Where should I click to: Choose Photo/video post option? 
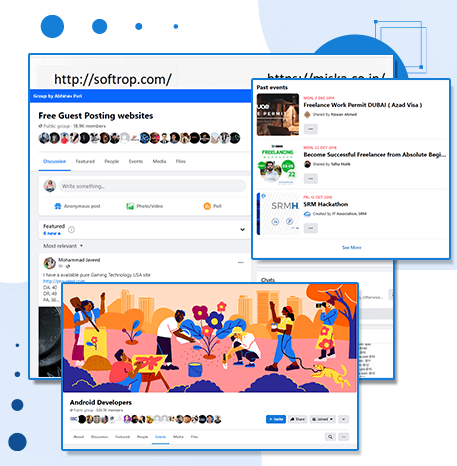tap(144, 206)
